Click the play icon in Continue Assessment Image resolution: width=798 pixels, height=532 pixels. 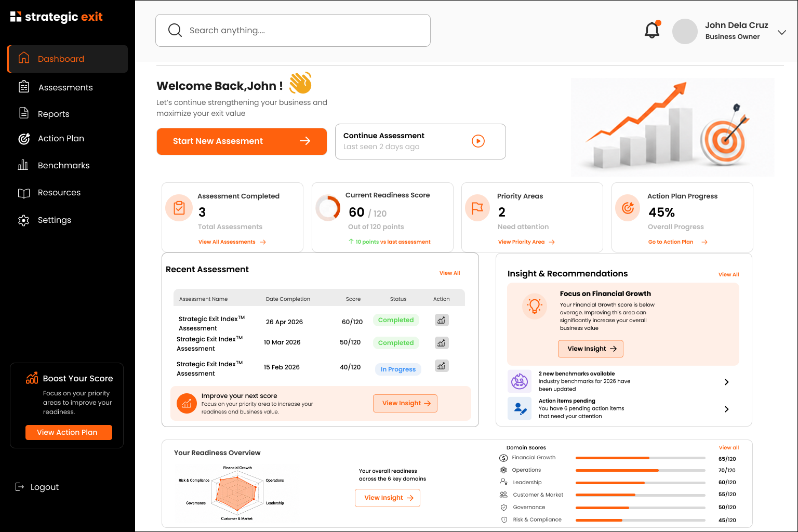(478, 141)
